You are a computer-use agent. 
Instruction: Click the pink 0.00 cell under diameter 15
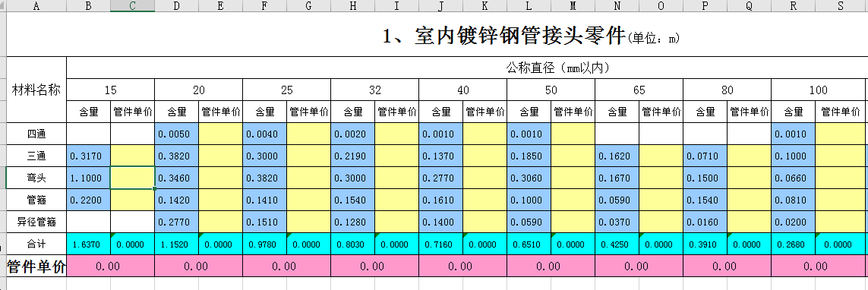(111, 266)
